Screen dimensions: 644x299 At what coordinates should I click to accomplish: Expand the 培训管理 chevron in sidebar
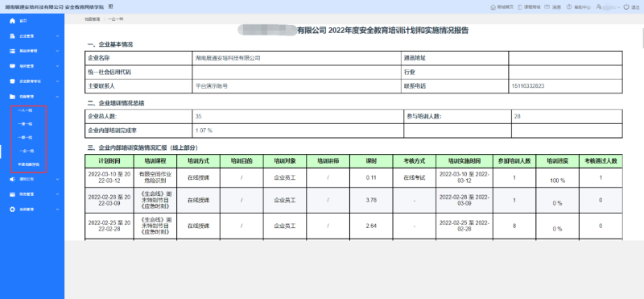[x=57, y=66]
